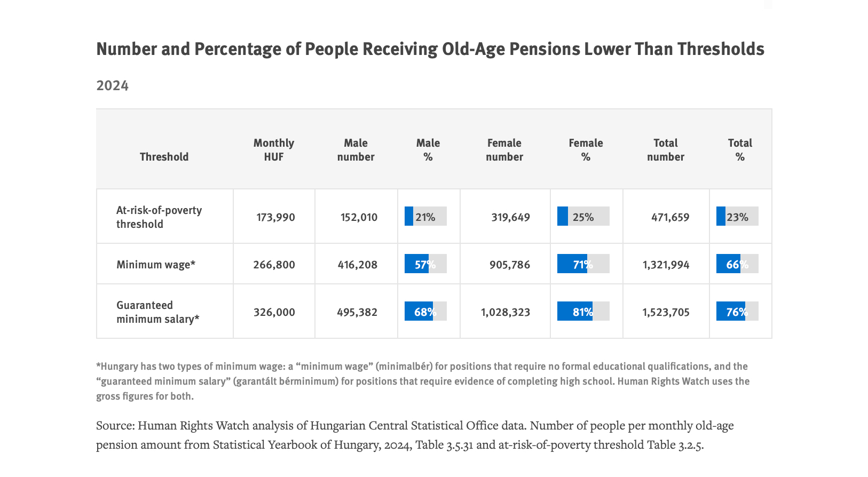The image size is (868, 477).
Task: Click the 25% female percentage bar
Action: coord(583,217)
